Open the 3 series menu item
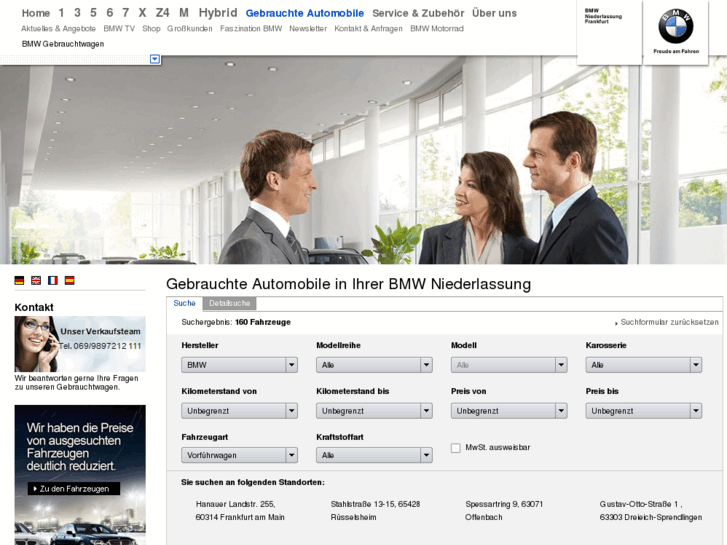Image resolution: width=727 pixels, height=545 pixels. coord(77,13)
